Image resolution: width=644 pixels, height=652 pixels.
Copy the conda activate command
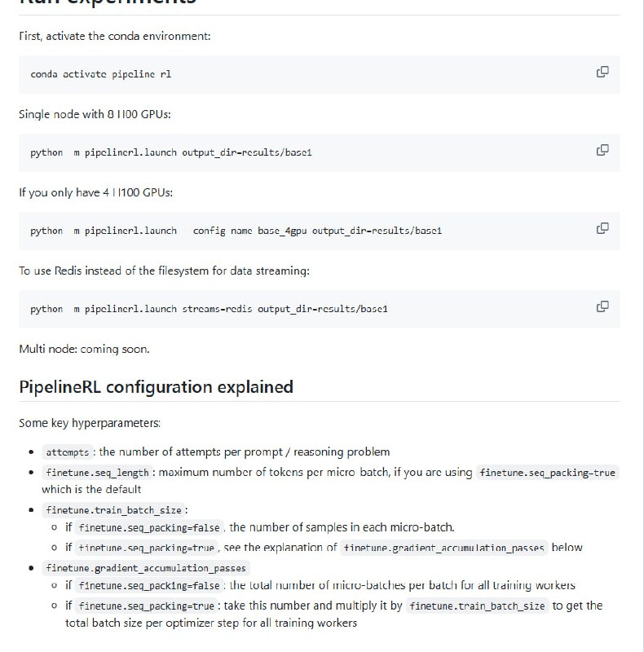click(602, 72)
